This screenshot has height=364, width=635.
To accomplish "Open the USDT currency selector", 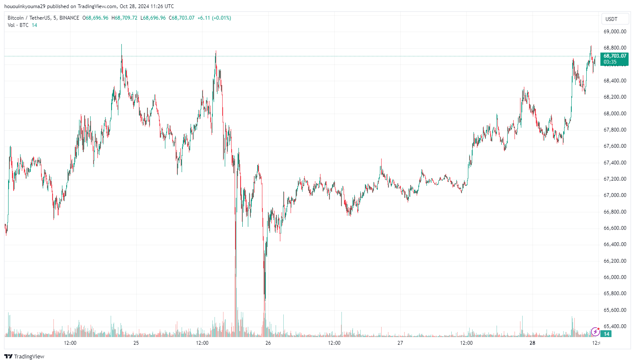I will 615,19.
